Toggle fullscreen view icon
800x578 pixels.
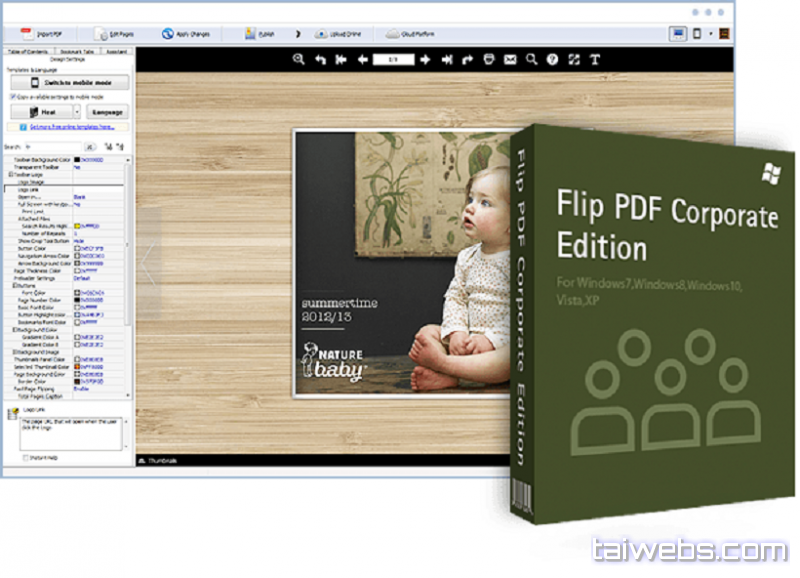[x=574, y=60]
